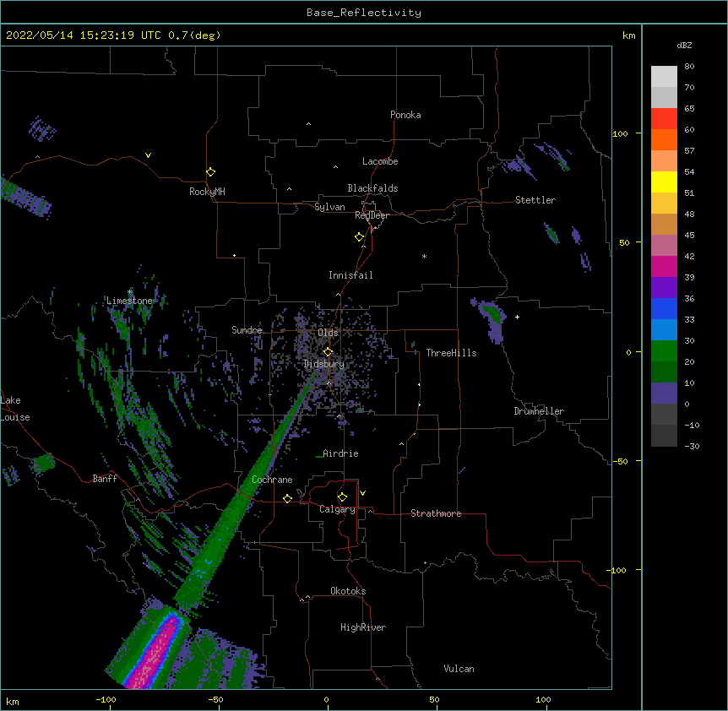Image resolution: width=728 pixels, height=711 pixels.
Task: Click the ThreeHills label
Action: click(x=451, y=353)
